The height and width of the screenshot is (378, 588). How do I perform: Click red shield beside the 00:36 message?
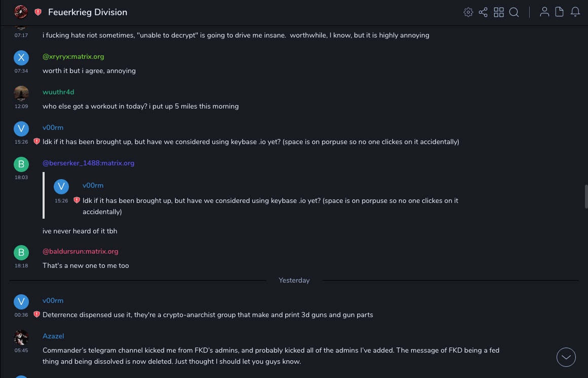pos(36,315)
